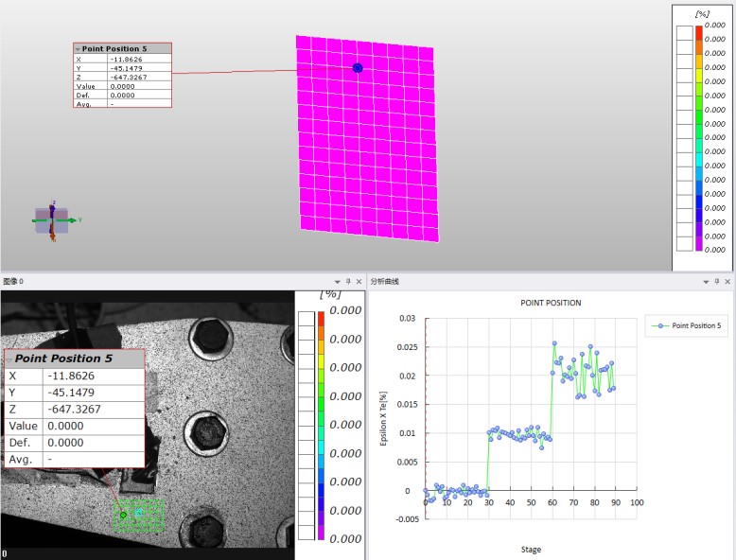Open the 分析曲线 panel options dropdown

point(706,282)
